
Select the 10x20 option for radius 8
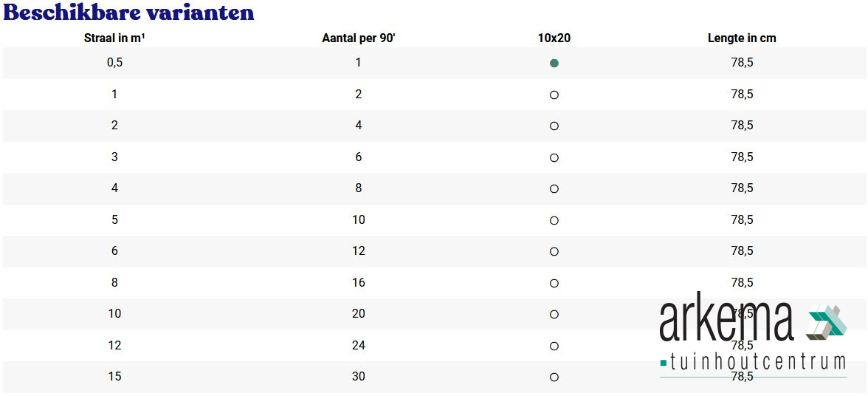554,283
